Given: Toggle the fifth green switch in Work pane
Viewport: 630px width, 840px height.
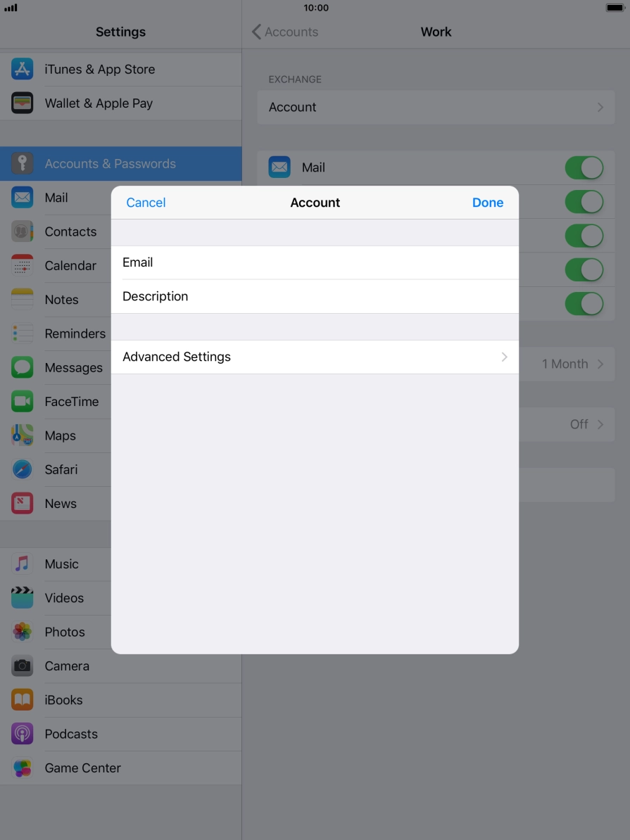Looking at the screenshot, I should 584,304.
